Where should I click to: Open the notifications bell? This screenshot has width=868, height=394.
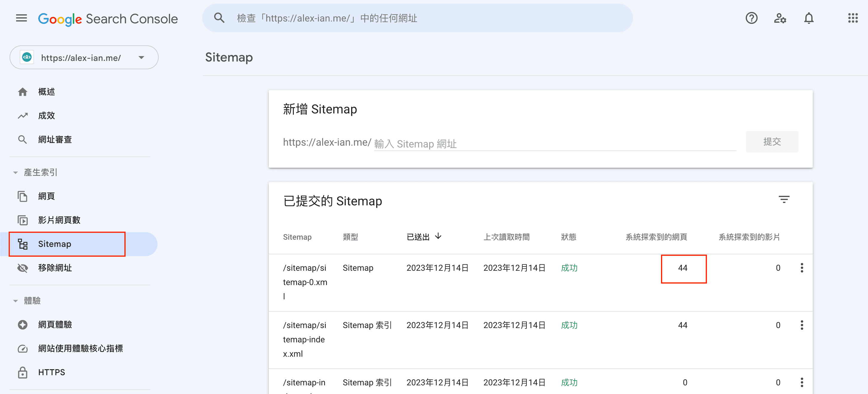(x=808, y=18)
